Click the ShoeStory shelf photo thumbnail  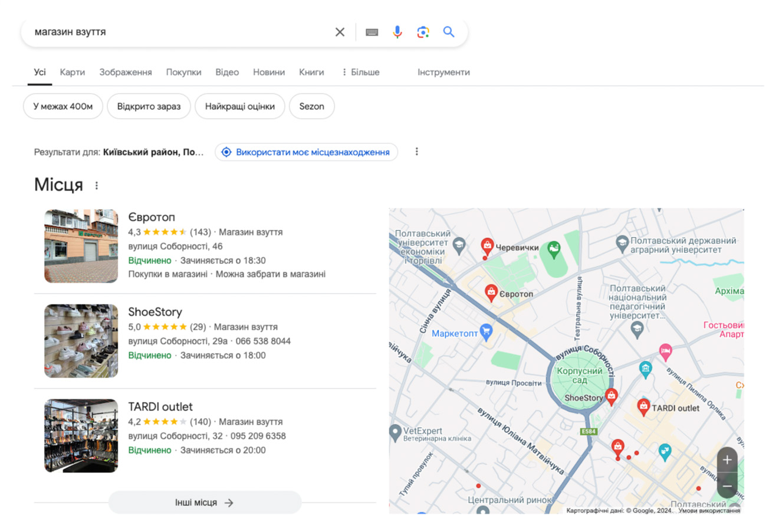[x=81, y=341]
